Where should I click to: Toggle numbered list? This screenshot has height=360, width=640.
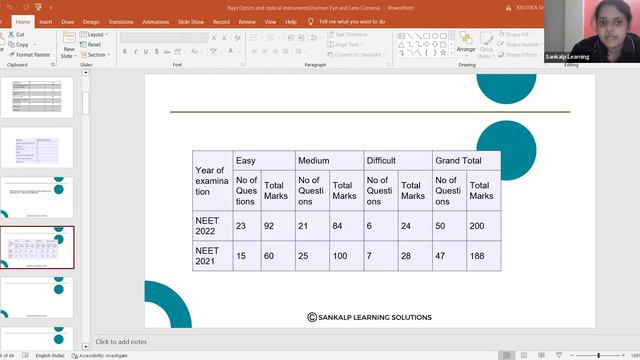[x=271, y=38]
